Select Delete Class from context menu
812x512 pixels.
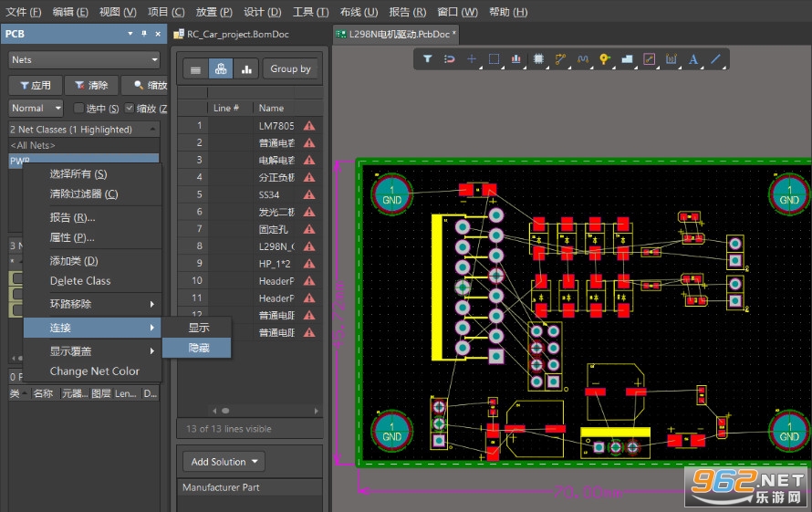(x=92, y=281)
